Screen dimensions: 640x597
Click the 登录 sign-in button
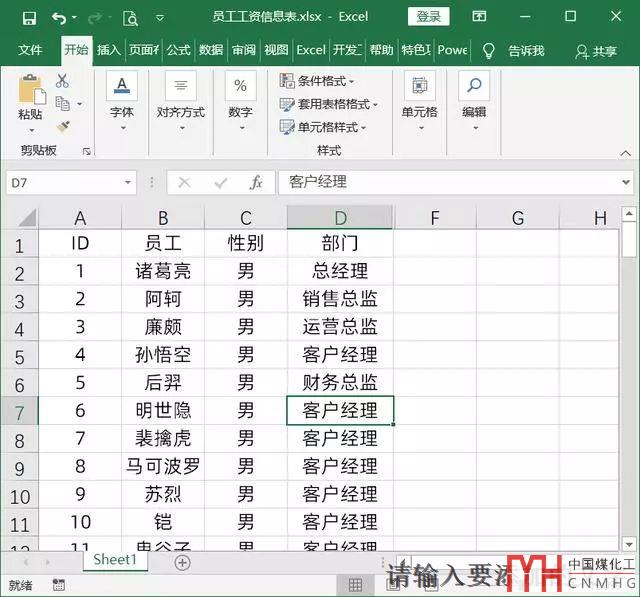click(428, 17)
